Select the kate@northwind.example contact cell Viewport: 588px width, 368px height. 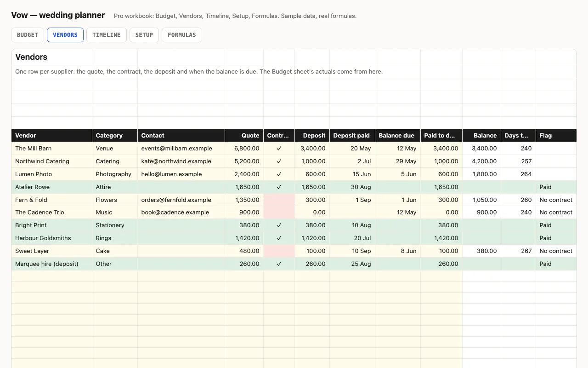pos(181,161)
